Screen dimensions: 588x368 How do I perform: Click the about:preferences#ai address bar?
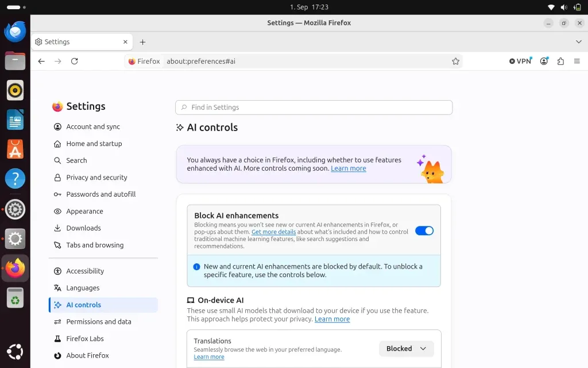click(292, 61)
